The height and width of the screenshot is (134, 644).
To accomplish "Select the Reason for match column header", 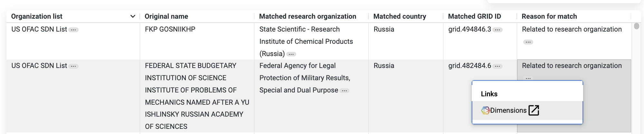I will pyautogui.click(x=549, y=16).
